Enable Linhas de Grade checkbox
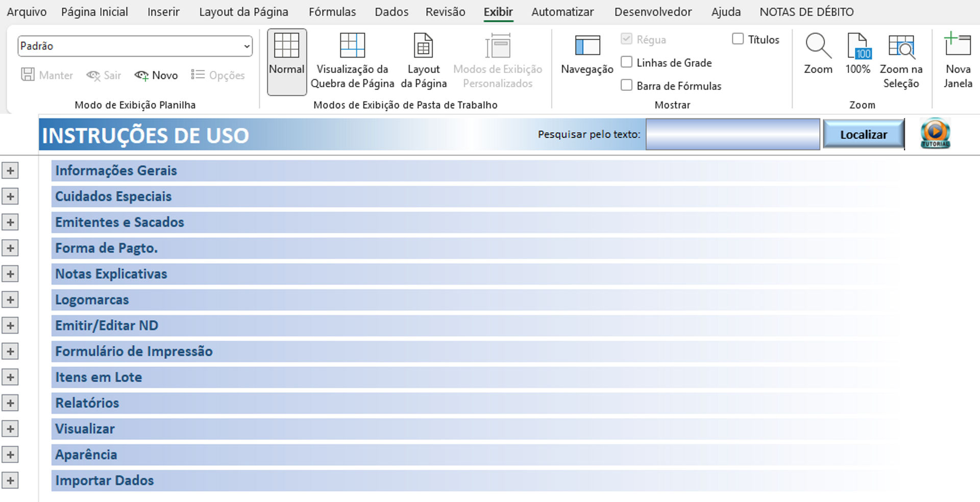The image size is (980, 502). (626, 62)
